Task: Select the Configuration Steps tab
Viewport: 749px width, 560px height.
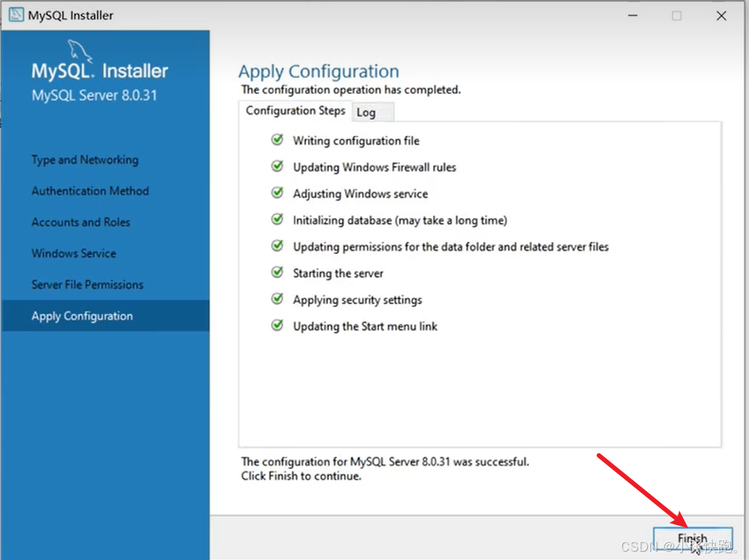Action: pyautogui.click(x=295, y=111)
